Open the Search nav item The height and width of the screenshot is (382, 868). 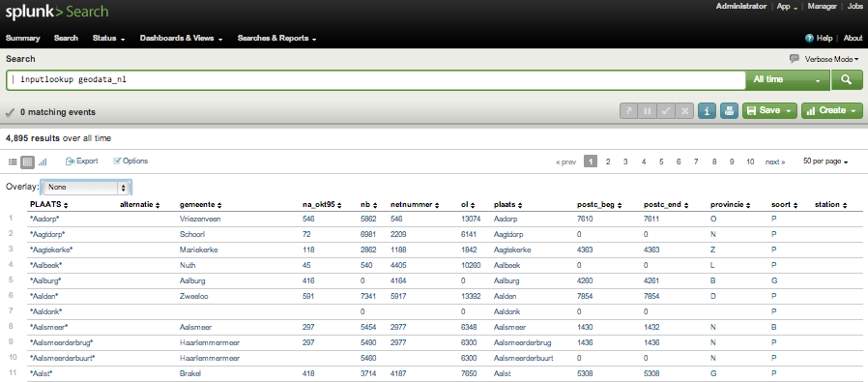click(66, 39)
